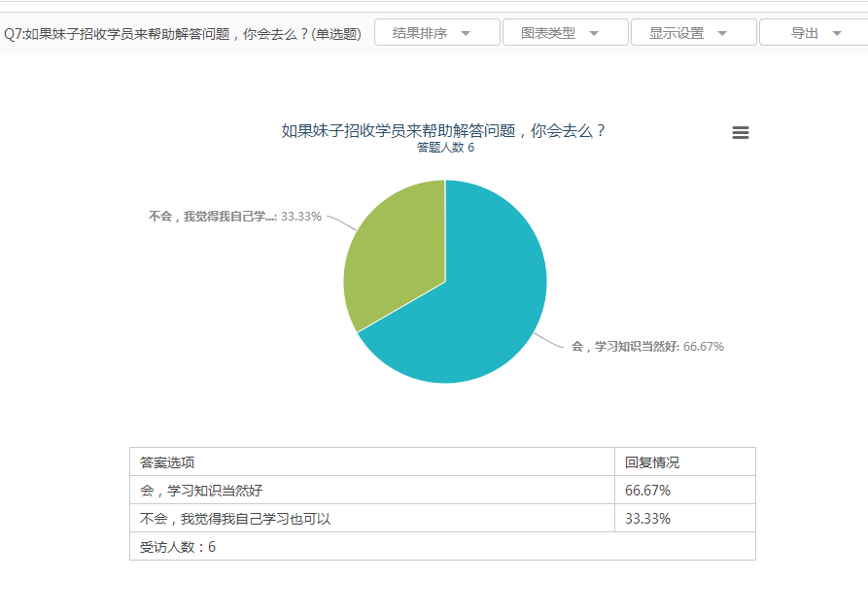Viewport: 868px width, 614px height.
Task: Click the 答题人数 6 subtitle
Action: [445, 148]
